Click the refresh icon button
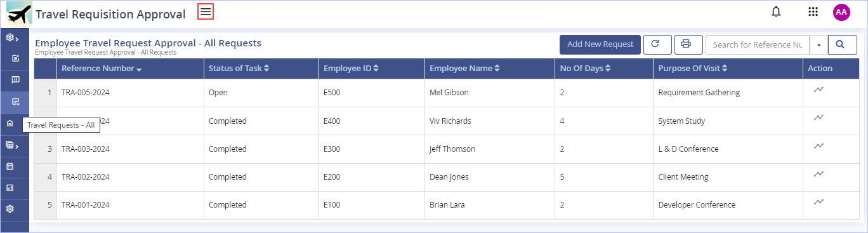 [x=657, y=44]
